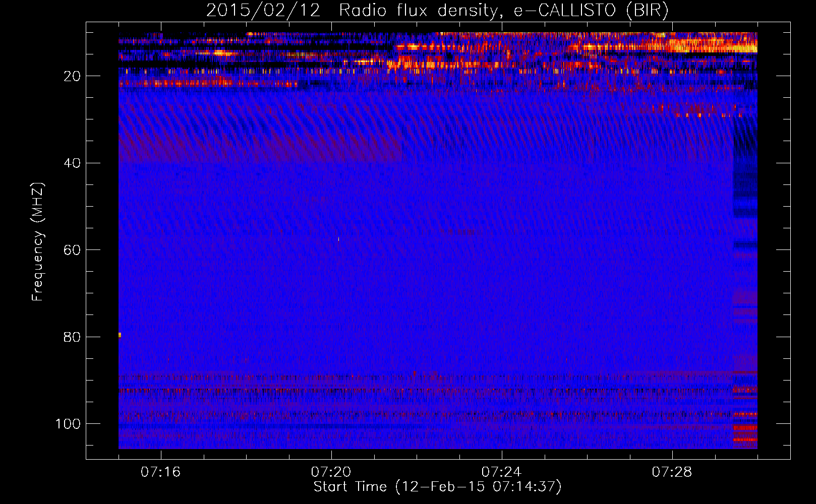The image size is (816, 504).
Task: Click the 'Start Time (12-Feb-15 07:14:37)' label
Action: pos(437,487)
